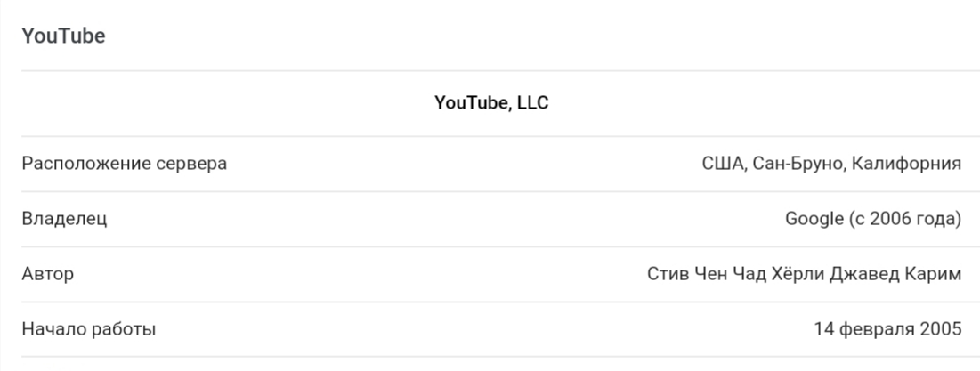
Task: Click the Владелец row label
Action: [64, 219]
